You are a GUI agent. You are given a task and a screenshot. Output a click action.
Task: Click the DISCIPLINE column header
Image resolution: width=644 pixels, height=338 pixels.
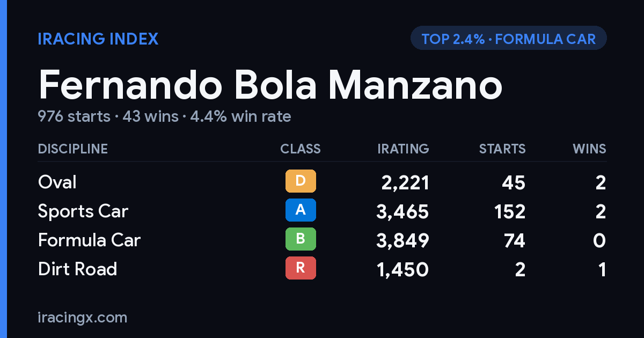click(x=73, y=149)
